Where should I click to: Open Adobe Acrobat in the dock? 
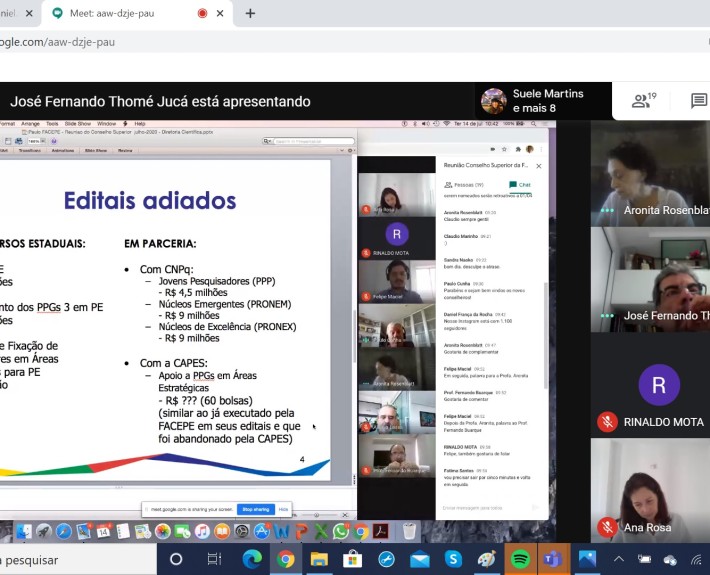pos(380,531)
